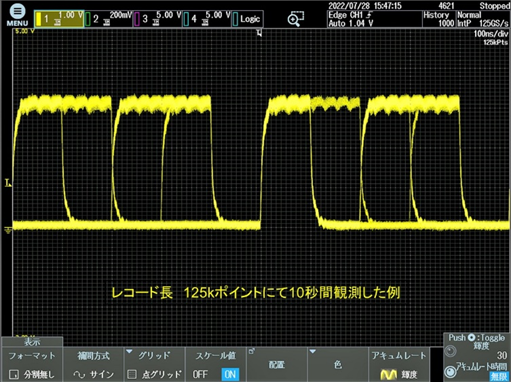The width and height of the screenshot is (511, 382).
Task: Select channel 1 at 1.00 V
Action: coord(59,19)
